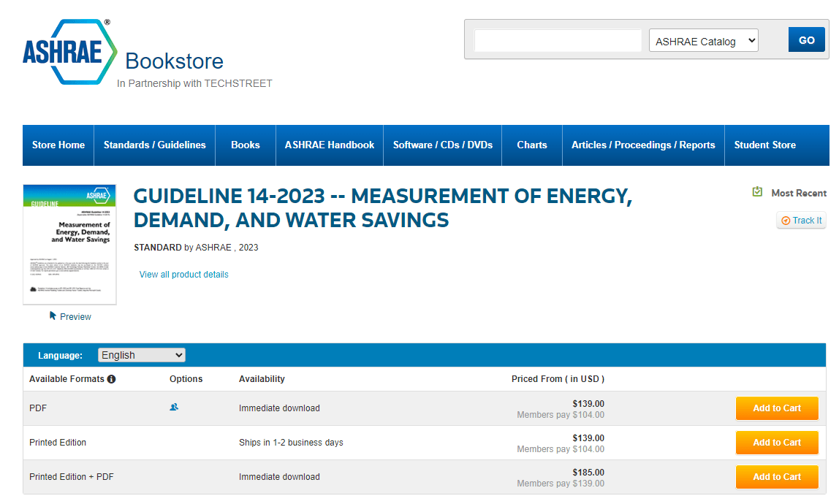
Task: Open the ASHRAE Handbook menu
Action: [329, 145]
